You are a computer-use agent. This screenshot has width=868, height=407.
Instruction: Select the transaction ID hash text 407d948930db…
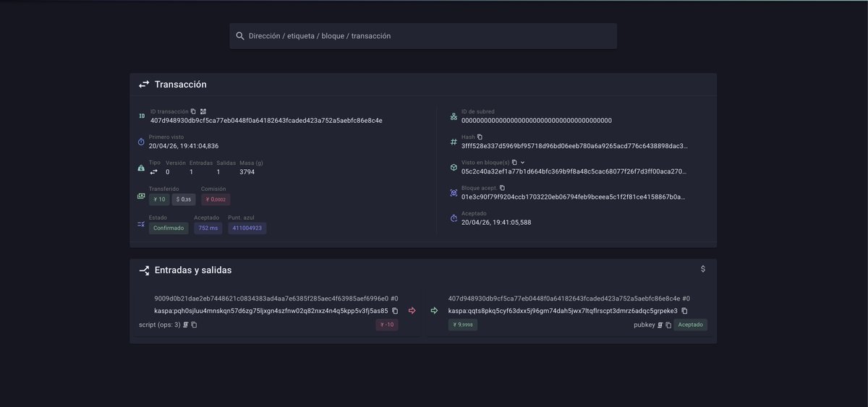[x=266, y=120]
